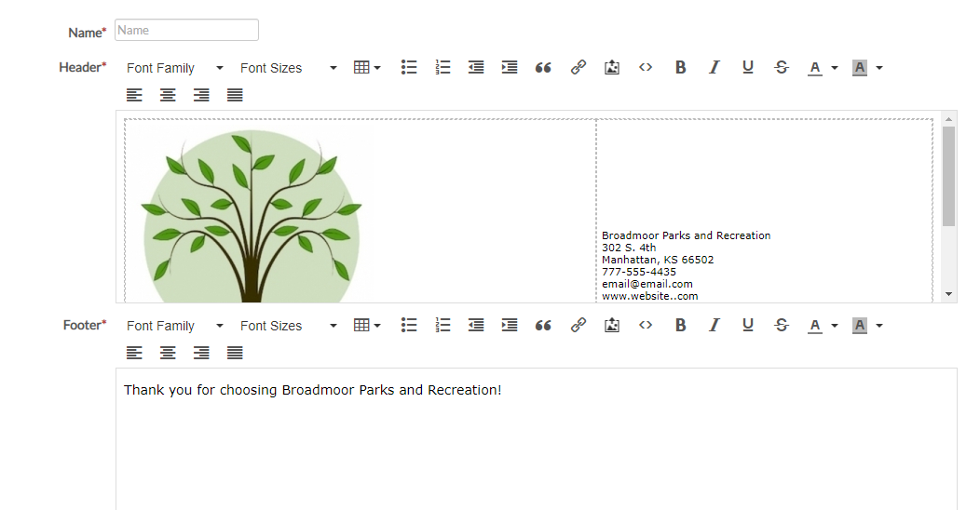
Task: Increase indent in Footer toolbar
Action: 510,325
